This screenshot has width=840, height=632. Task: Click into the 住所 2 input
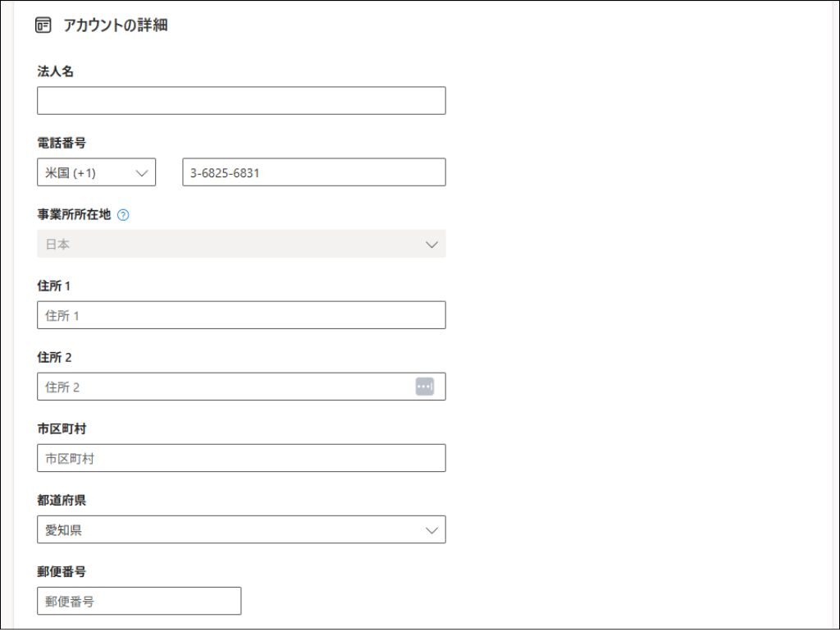pos(241,387)
